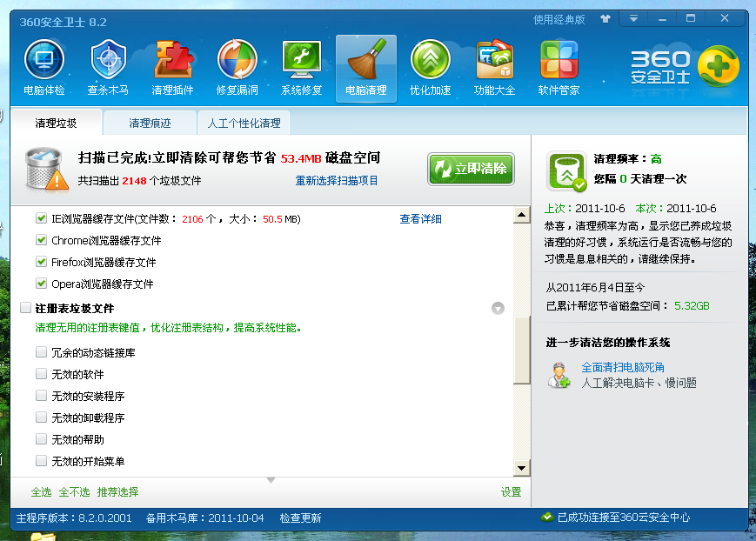756x541 pixels.
Task: Click 主程序版本：8.2.0.2001 text
Action: click(74, 518)
